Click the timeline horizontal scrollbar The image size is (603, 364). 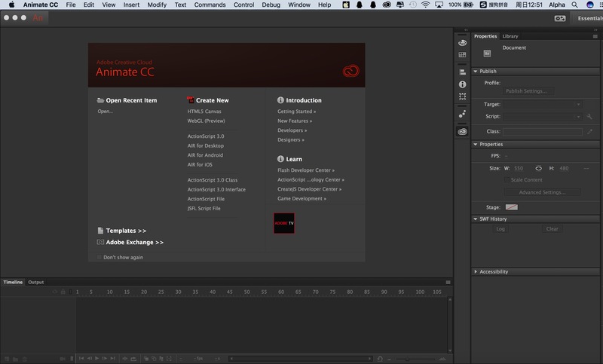[x=301, y=359]
